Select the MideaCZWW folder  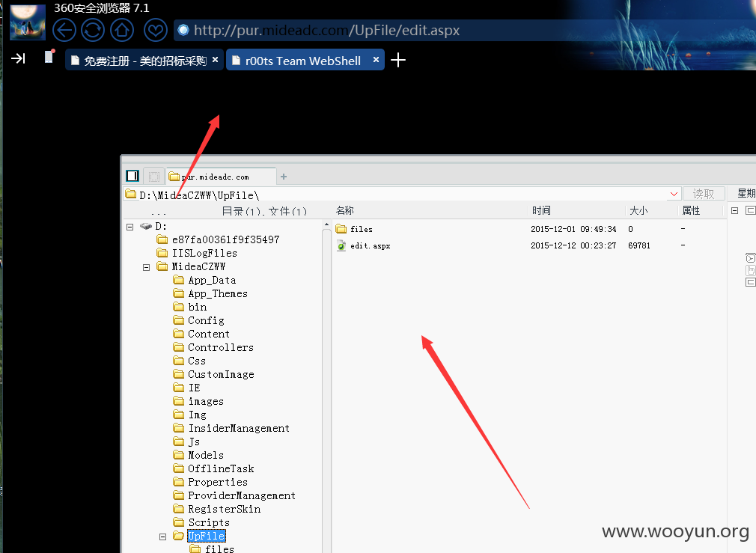pos(191,266)
